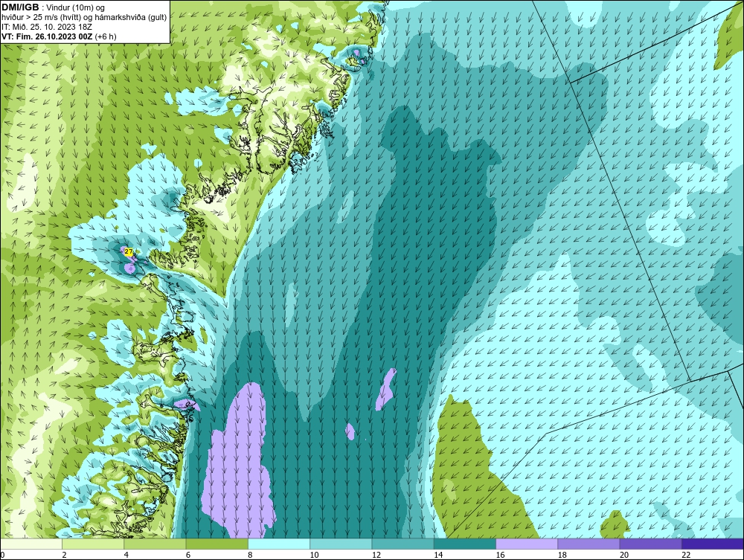Click the yellow 27 max gust label
Image resolution: width=744 pixels, height=560 pixels.
[x=128, y=252]
